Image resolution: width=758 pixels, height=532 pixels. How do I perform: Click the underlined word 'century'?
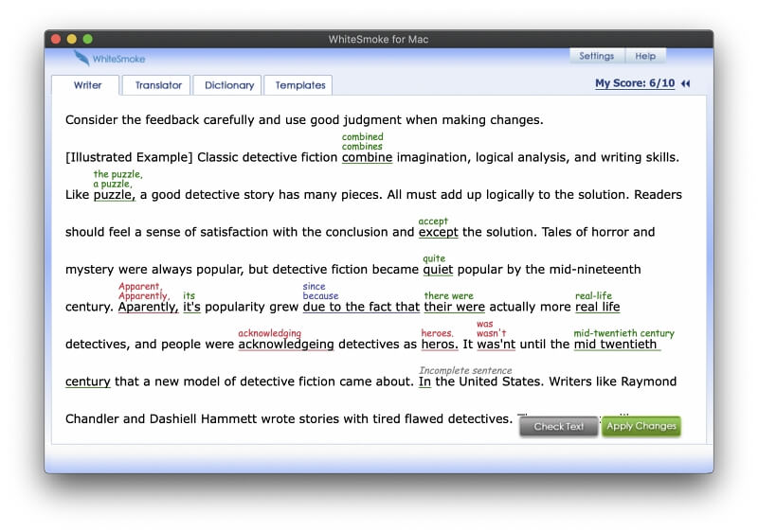(x=88, y=381)
